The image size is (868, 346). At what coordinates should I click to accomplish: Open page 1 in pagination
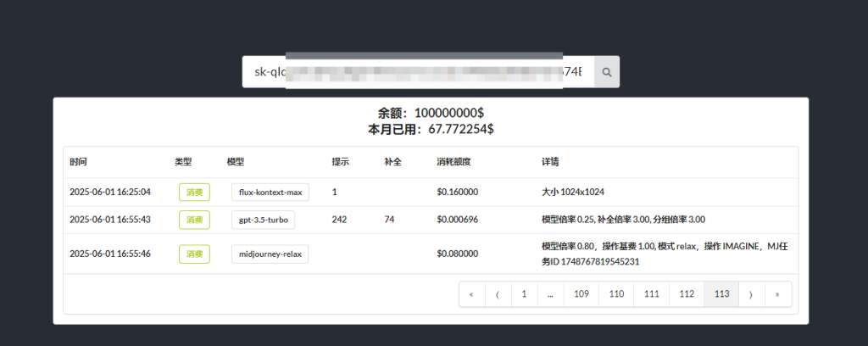[x=524, y=294]
